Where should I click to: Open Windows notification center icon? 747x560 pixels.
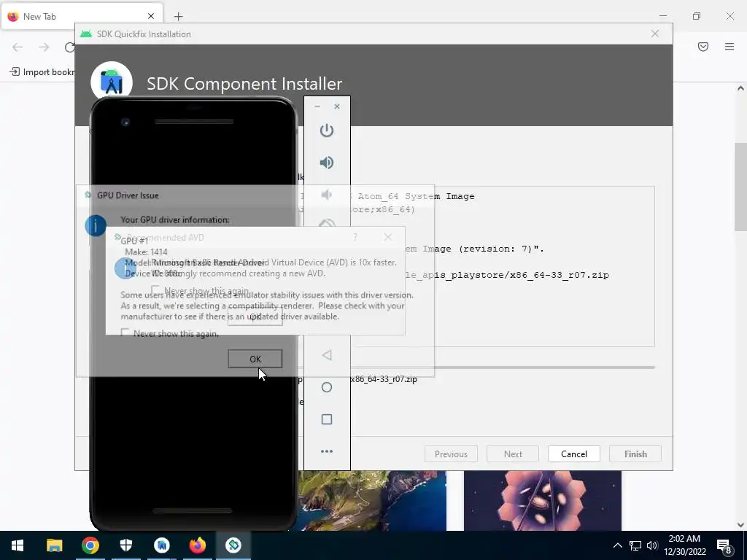(x=724, y=546)
